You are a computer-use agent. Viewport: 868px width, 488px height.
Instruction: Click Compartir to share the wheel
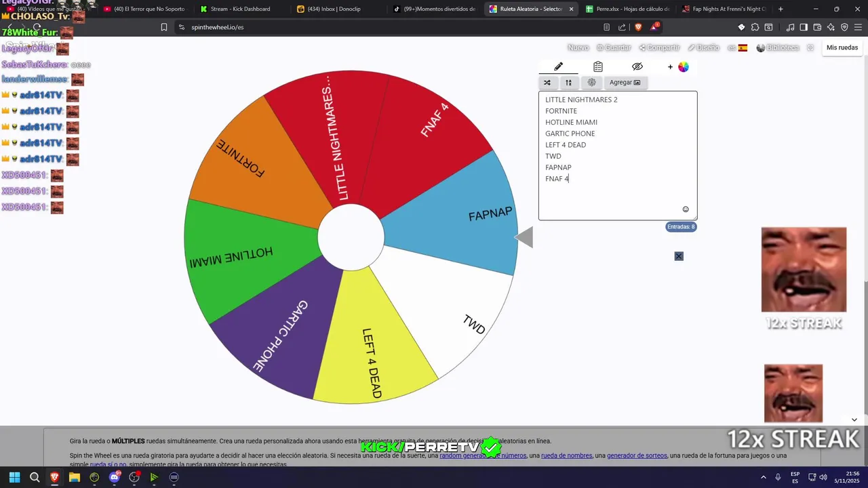click(659, 47)
